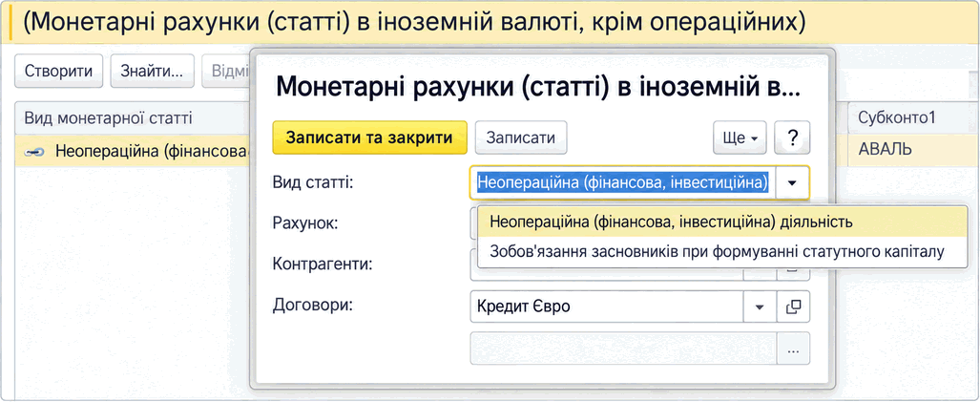Click the 'Вид статті' input field
This screenshot has width=980, height=402.
[x=622, y=182]
